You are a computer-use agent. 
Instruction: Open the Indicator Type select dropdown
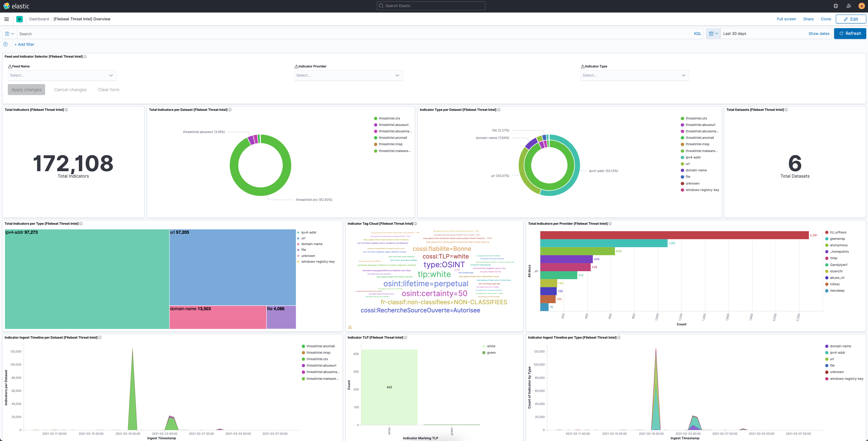point(634,75)
